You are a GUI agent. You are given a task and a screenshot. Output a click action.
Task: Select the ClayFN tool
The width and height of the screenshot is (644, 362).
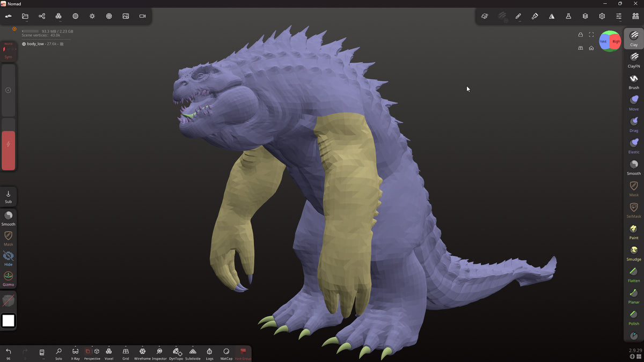tap(634, 60)
